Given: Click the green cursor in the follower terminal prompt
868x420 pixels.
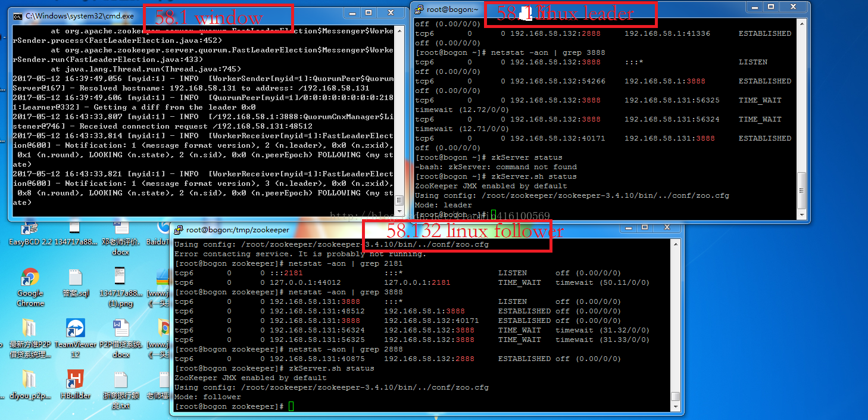Looking at the screenshot, I should point(291,406).
